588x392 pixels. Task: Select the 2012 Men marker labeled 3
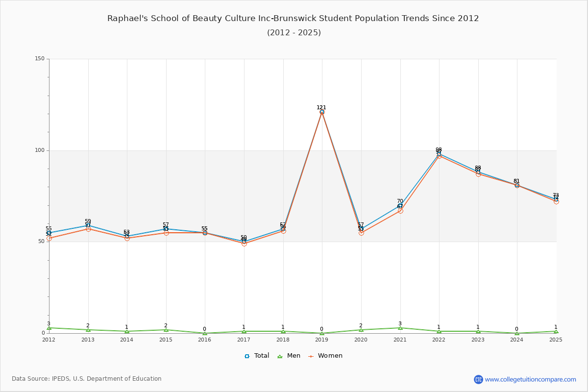click(x=49, y=328)
